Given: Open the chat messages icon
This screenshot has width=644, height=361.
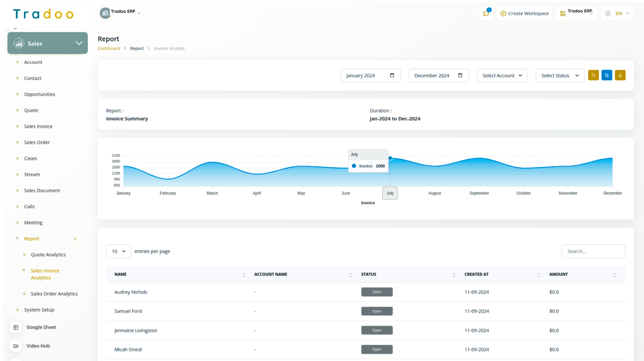Looking at the screenshot, I should point(486,13).
